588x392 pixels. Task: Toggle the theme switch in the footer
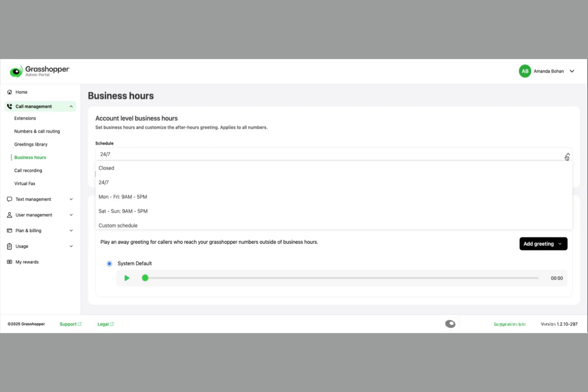(450, 324)
